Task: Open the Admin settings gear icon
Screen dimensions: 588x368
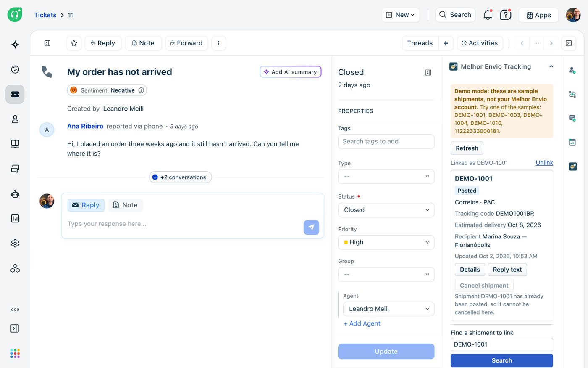Action: [x=15, y=243]
